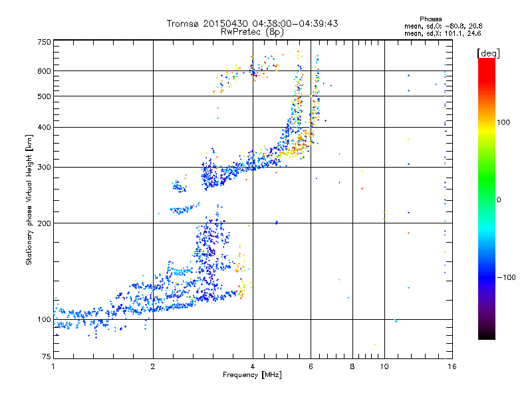Click the y-axis tick label "300"

[44, 167]
